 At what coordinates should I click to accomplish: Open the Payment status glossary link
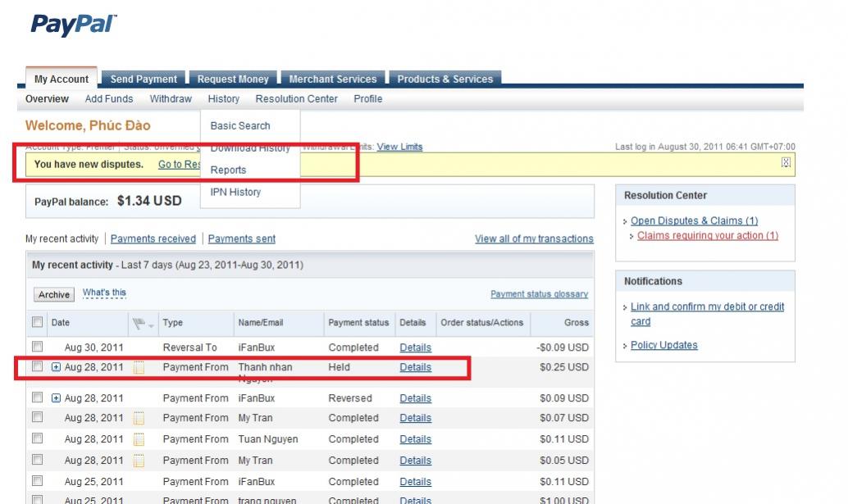coord(539,294)
